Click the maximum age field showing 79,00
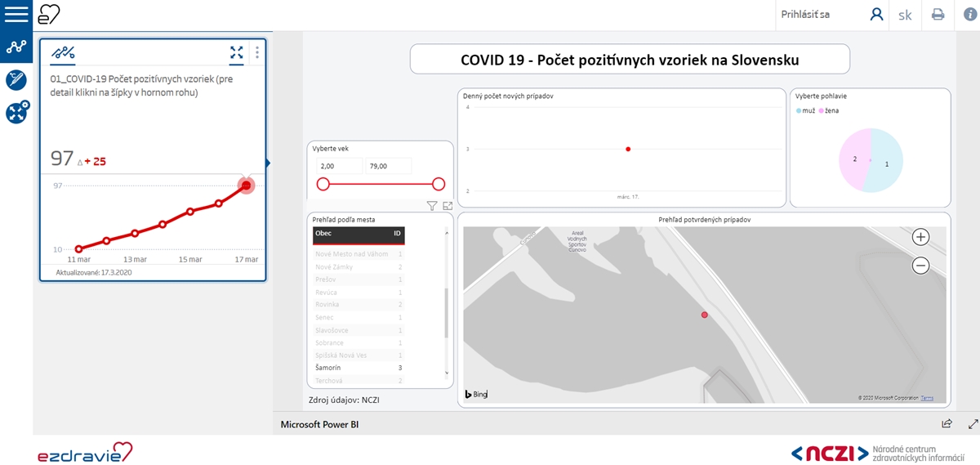Image resolution: width=980 pixels, height=465 pixels. pyautogui.click(x=389, y=166)
